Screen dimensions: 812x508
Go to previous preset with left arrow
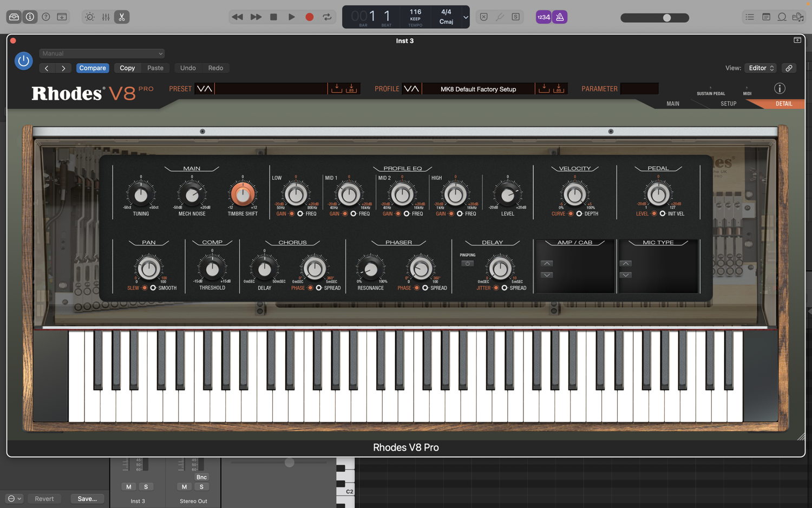click(47, 68)
